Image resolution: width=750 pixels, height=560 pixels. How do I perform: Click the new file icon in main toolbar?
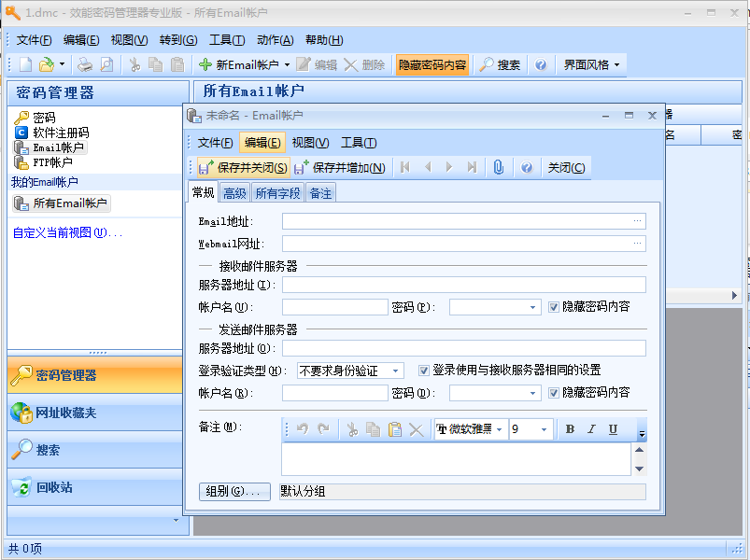(25, 64)
